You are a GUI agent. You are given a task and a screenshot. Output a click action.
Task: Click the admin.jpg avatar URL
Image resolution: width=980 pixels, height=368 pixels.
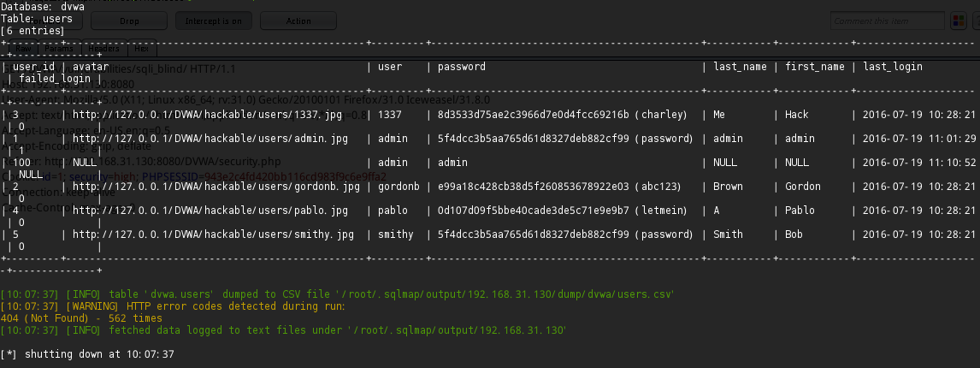210,139
